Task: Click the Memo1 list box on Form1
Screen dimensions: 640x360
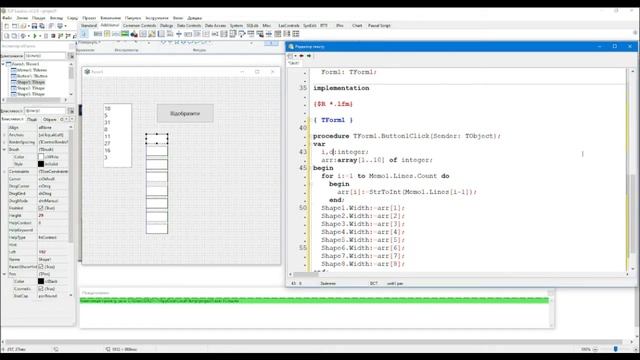Action: click(x=118, y=136)
